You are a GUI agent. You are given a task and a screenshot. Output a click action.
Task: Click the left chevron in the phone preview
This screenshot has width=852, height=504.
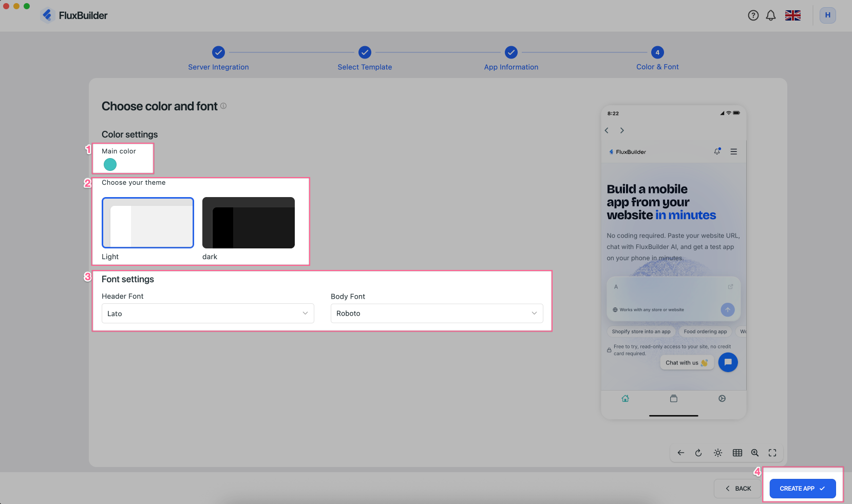(x=607, y=130)
